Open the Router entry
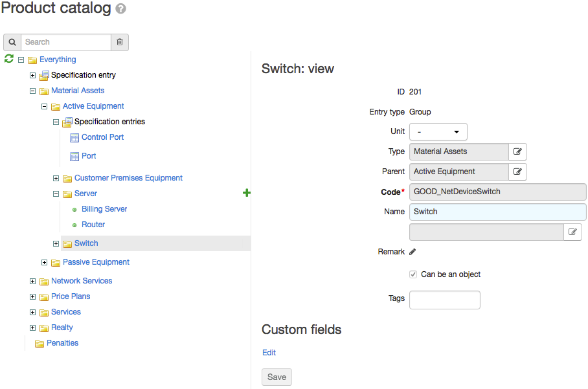This screenshot has width=588, height=389. (x=93, y=225)
